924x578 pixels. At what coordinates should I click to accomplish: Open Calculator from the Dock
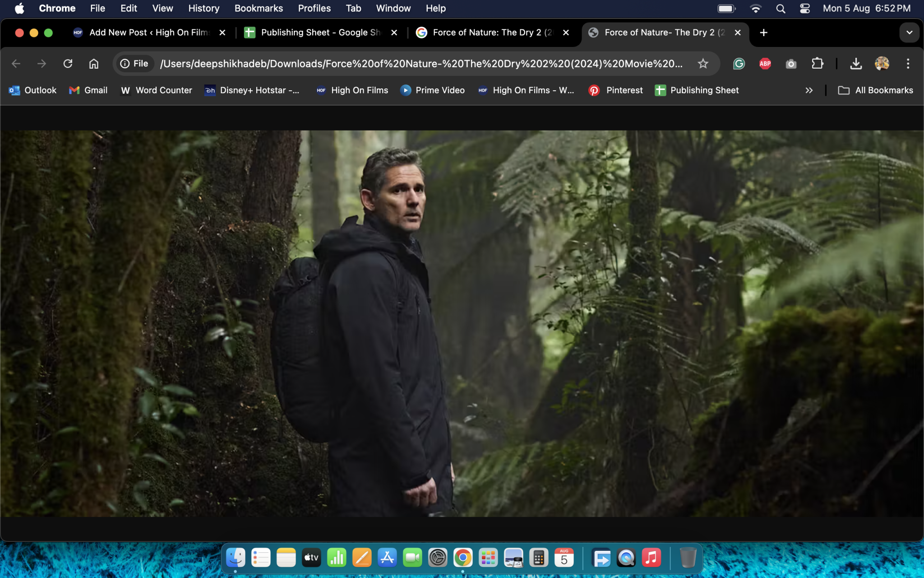(539, 558)
